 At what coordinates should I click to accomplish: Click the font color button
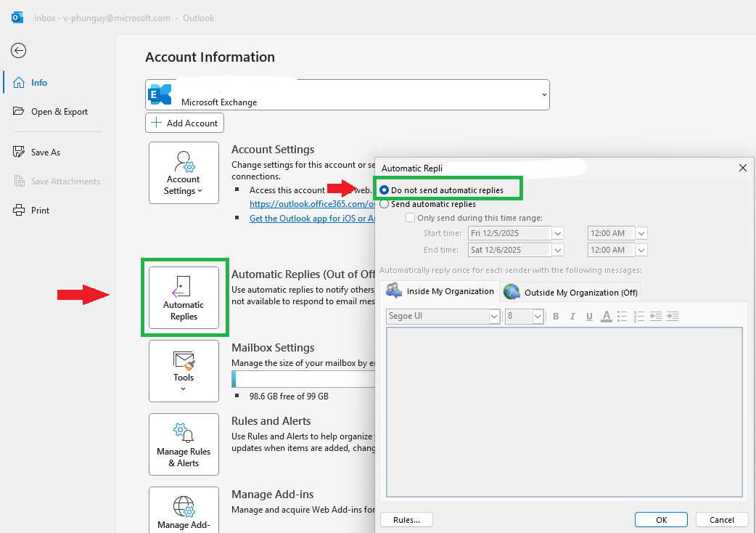coord(606,317)
